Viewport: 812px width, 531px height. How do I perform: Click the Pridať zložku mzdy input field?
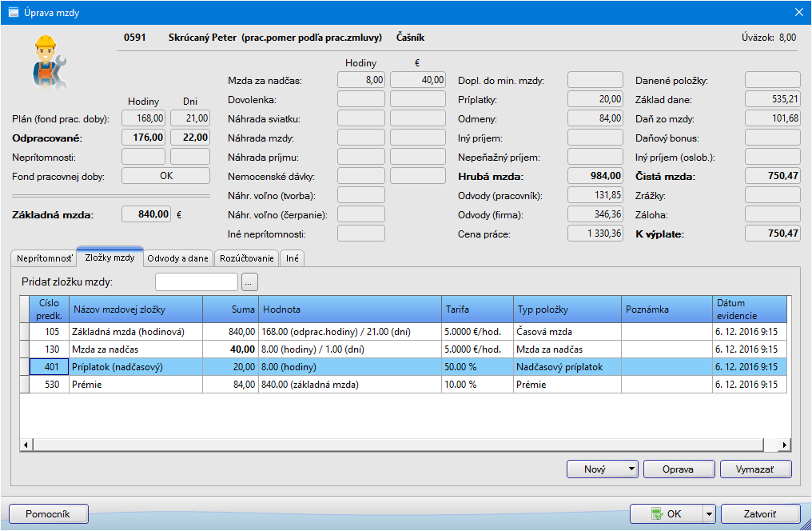pyautogui.click(x=197, y=282)
